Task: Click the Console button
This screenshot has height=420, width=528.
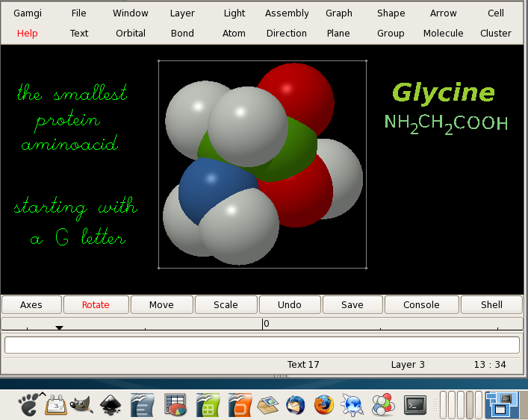Action: click(422, 304)
